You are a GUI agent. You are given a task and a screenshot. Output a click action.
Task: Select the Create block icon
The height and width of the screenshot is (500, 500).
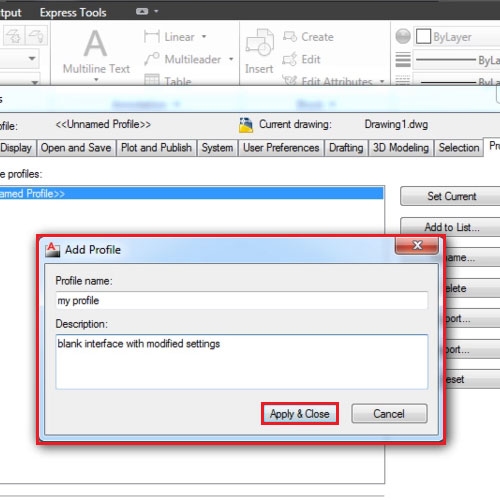290,36
